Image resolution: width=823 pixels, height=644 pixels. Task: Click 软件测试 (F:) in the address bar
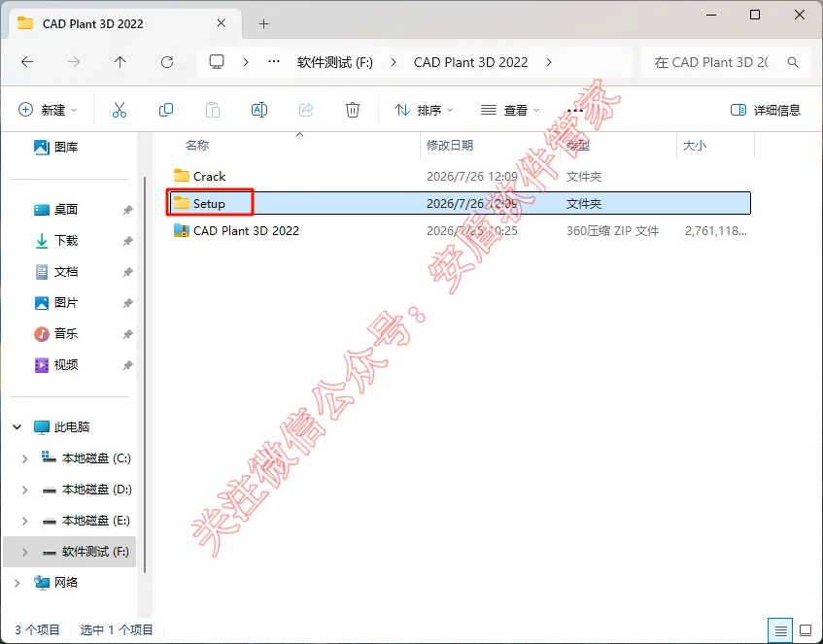[x=335, y=62]
